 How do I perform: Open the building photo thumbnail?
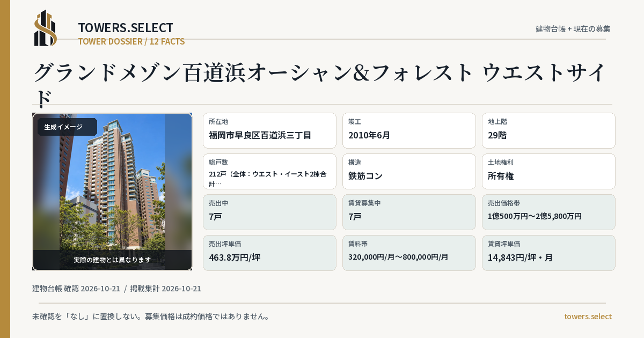pyautogui.click(x=112, y=192)
